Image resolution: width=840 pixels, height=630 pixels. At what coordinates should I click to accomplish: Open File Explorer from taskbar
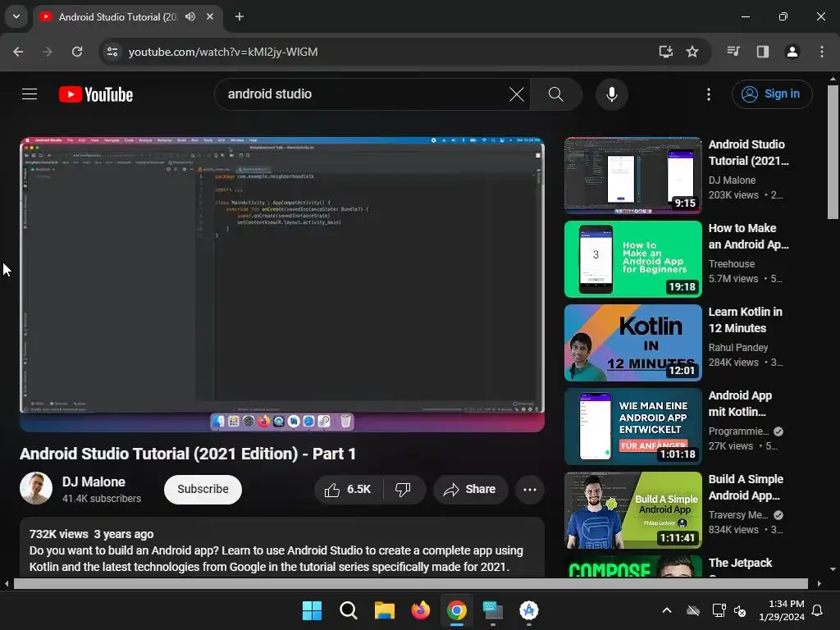(x=384, y=610)
